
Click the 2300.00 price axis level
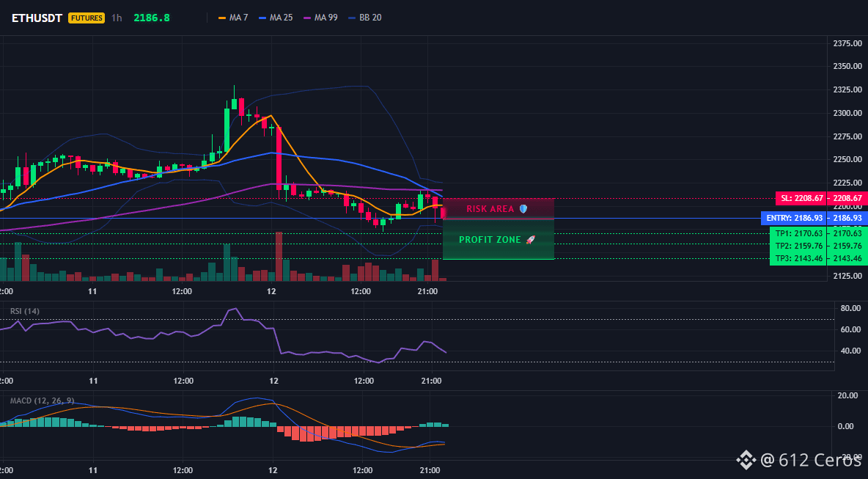(847, 113)
